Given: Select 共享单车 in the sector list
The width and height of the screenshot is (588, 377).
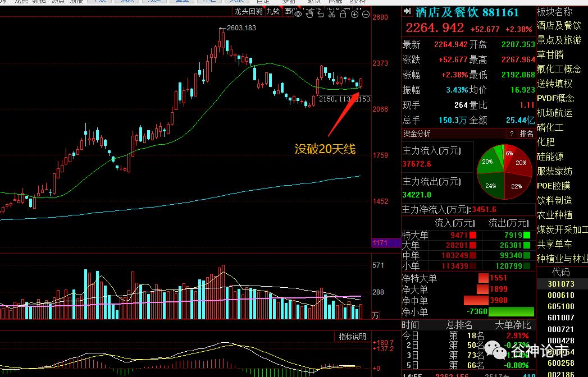Looking at the screenshot, I should (555, 244).
